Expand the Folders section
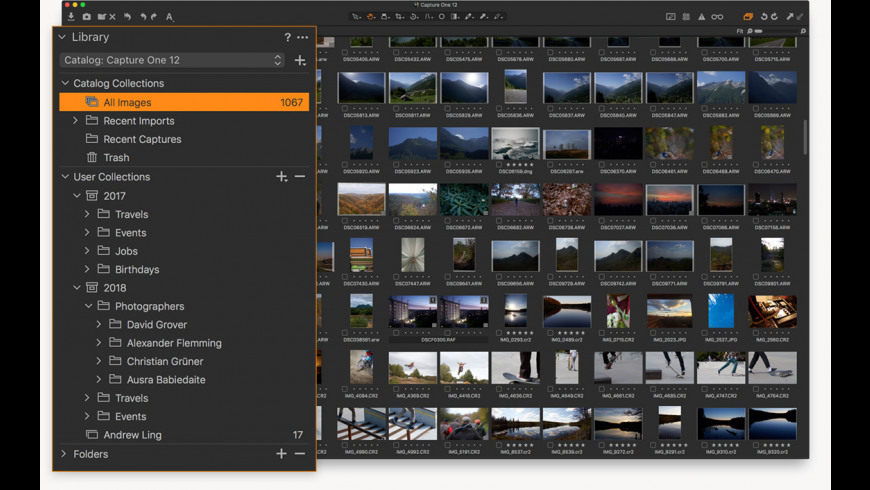Screen dimensions: 870x490 64,454
